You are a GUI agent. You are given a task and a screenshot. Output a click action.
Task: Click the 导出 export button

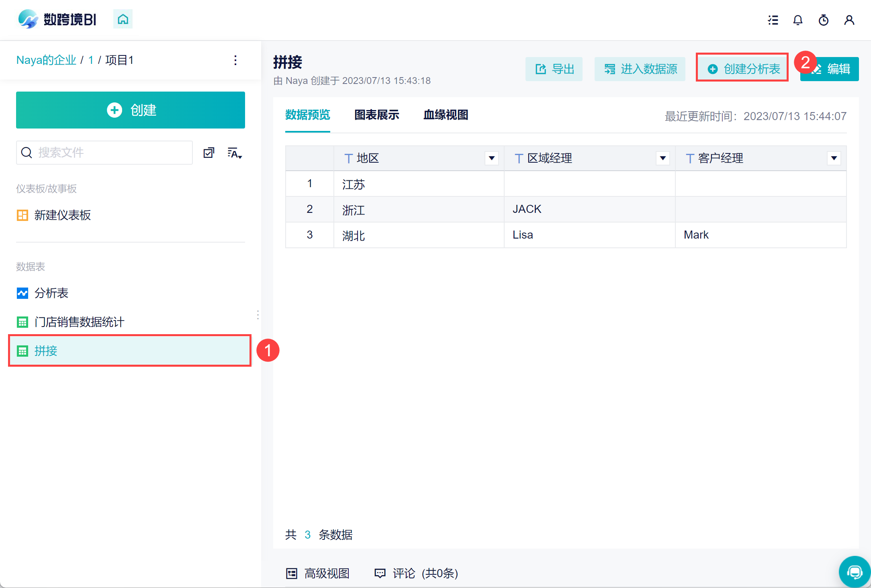pyautogui.click(x=554, y=69)
